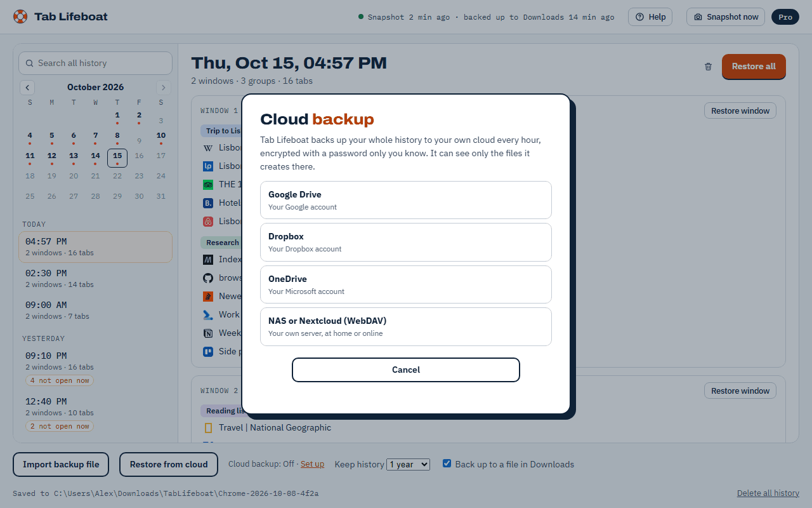Choose Dropbox as cloud backup

point(406,242)
